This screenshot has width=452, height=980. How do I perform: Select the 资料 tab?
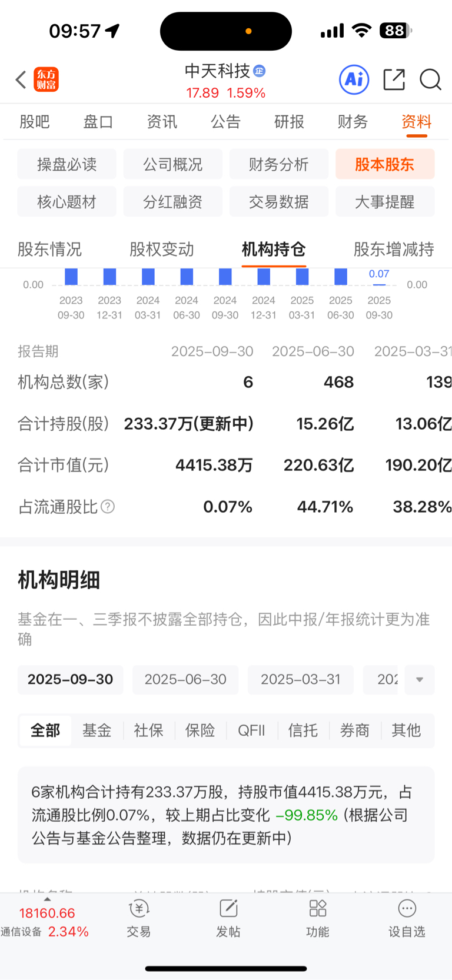(417, 122)
